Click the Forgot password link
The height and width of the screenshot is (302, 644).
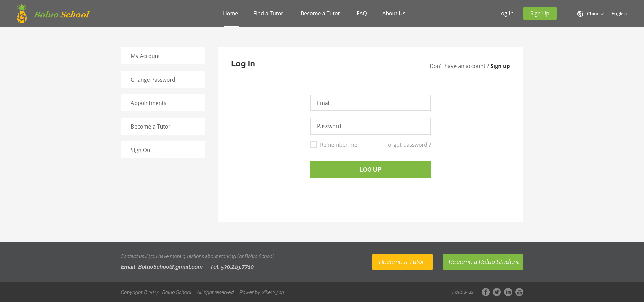click(x=408, y=145)
